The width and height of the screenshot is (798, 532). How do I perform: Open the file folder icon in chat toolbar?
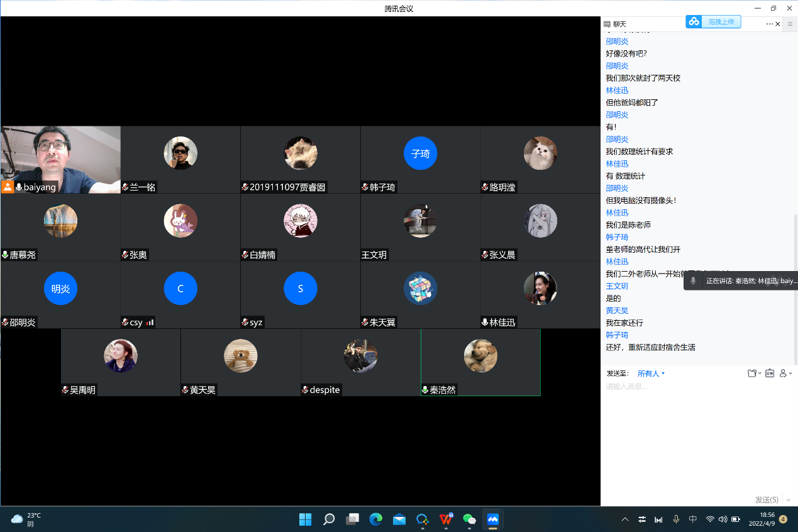[x=751, y=374]
